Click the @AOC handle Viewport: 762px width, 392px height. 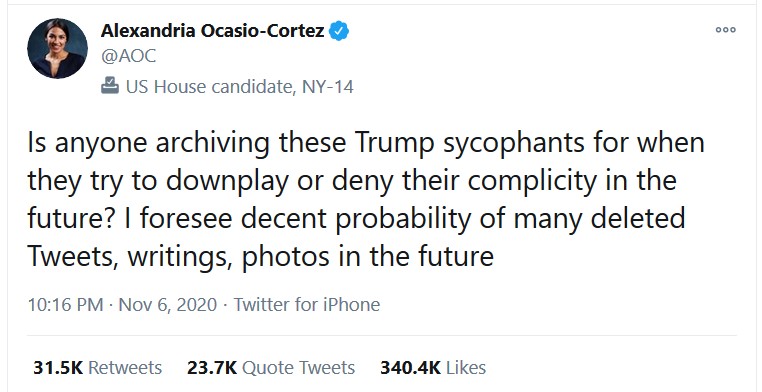(129, 56)
